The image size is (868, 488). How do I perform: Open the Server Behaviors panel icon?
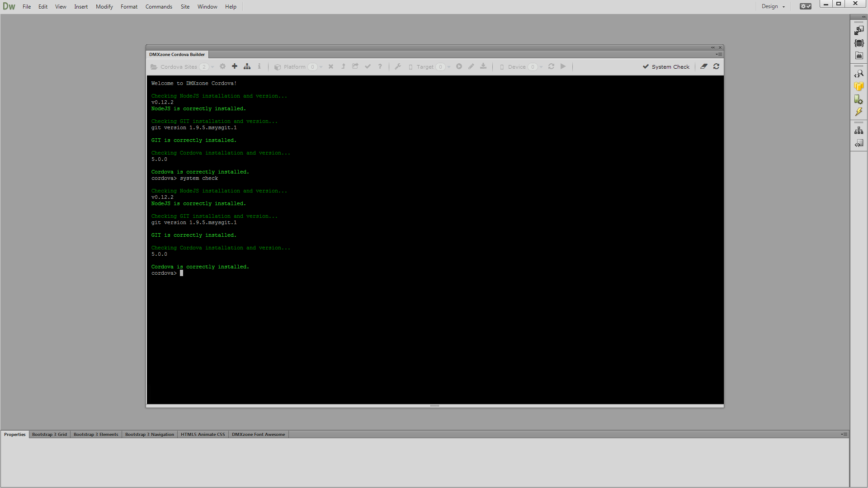point(859,99)
